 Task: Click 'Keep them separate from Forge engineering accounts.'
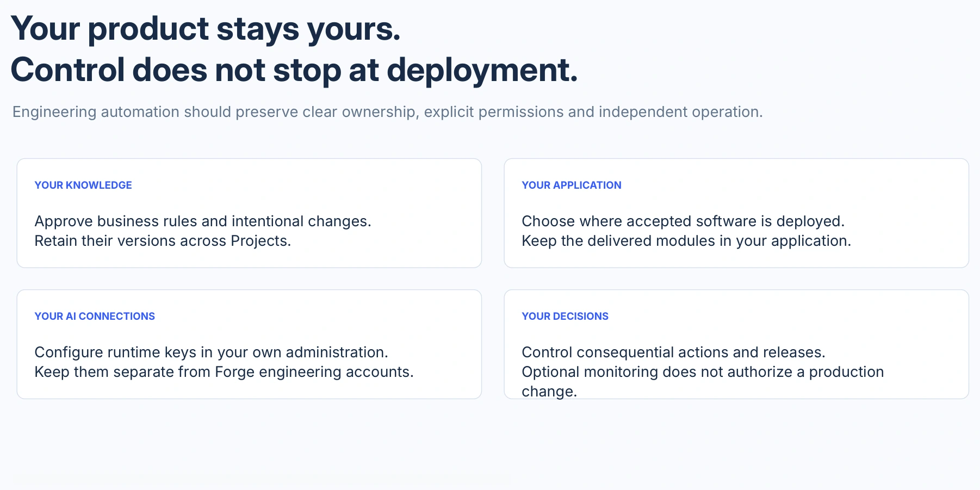(x=224, y=372)
